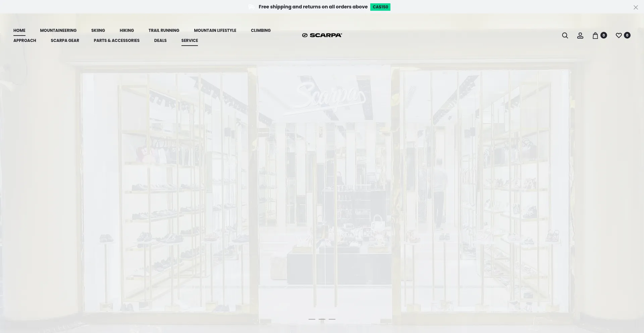Select the second slide indicator dash
This screenshot has height=333, width=644.
(x=322, y=319)
